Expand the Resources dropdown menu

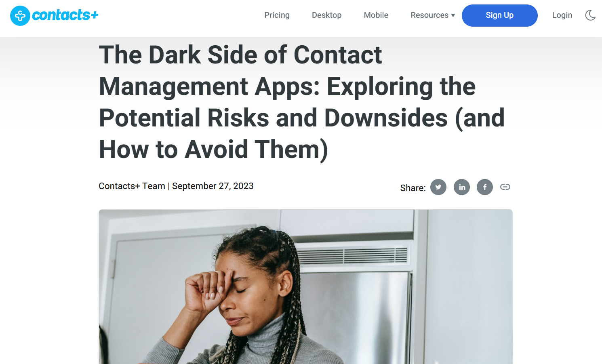(433, 15)
